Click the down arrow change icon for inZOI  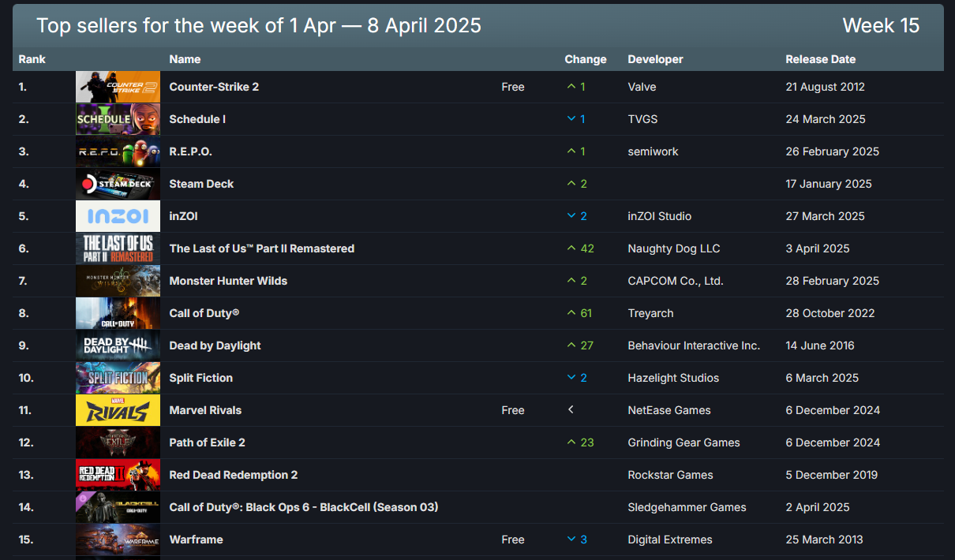tap(571, 216)
